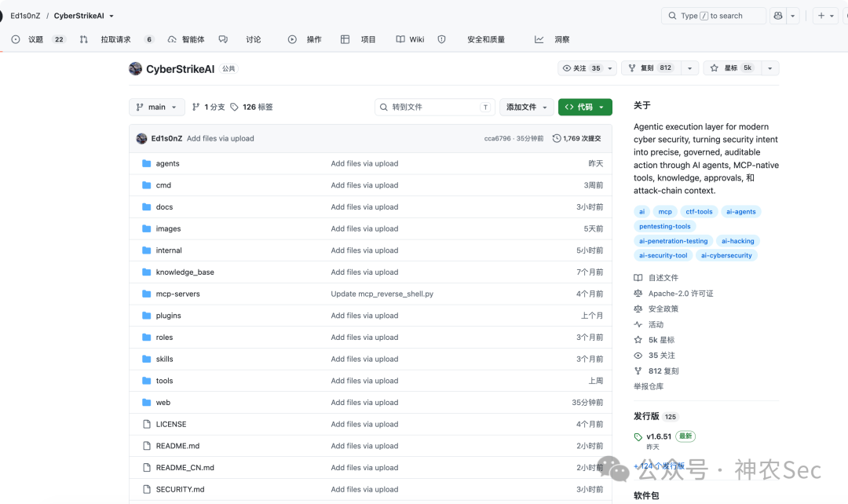Image resolution: width=848 pixels, height=504 pixels.
Task: View the 126 标签 tags link
Action: point(251,107)
